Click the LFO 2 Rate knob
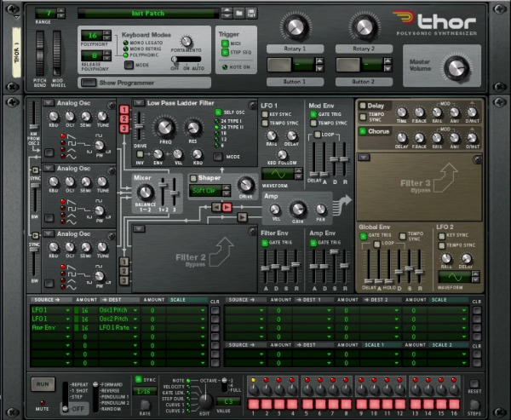511x420 pixels. pos(446,259)
